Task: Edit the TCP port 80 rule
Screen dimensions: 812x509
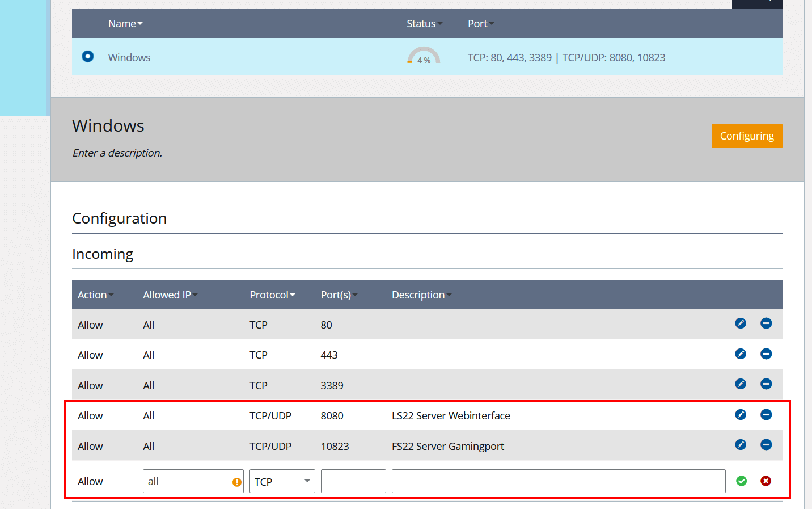Action: 741,323
